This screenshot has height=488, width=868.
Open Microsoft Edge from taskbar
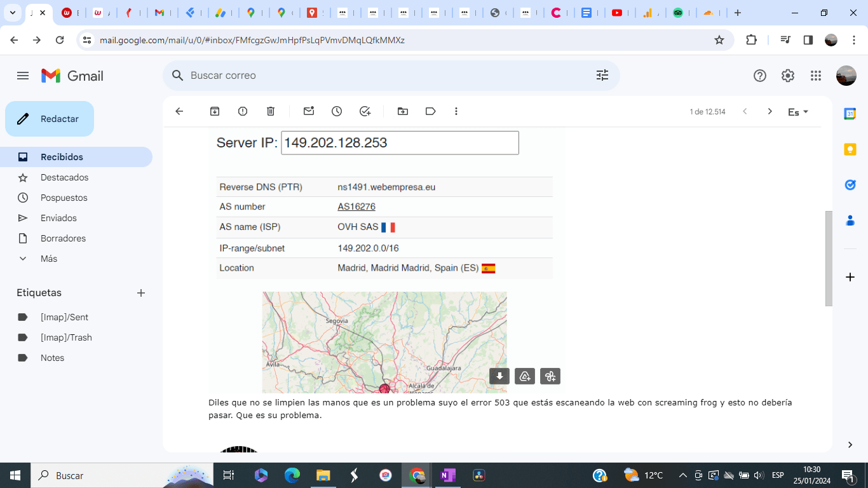coord(292,475)
